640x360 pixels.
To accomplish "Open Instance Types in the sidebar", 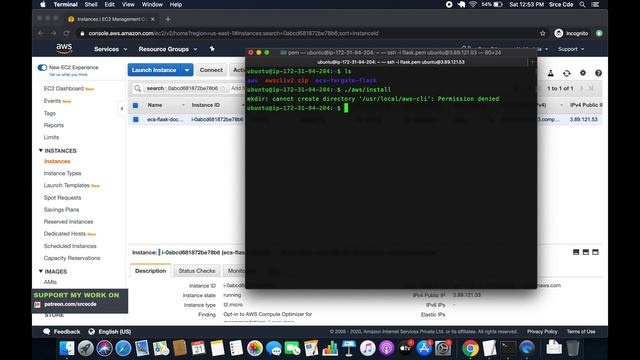I will tap(62, 173).
